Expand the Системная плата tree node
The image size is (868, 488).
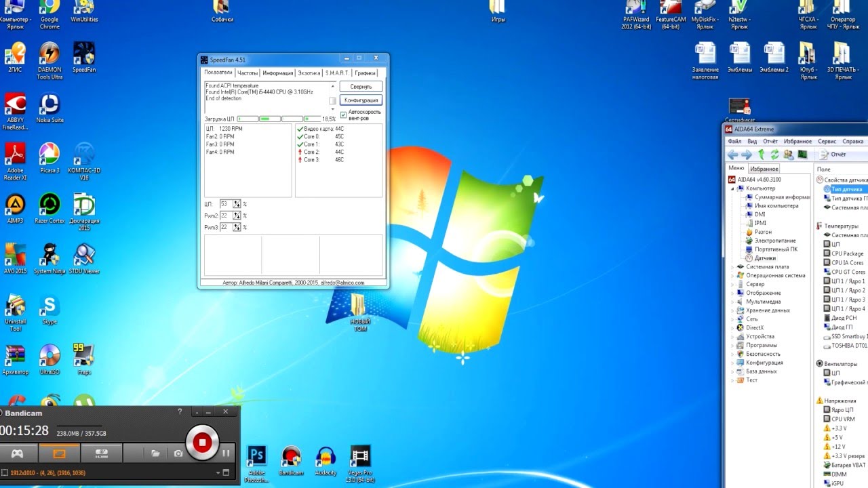point(732,267)
